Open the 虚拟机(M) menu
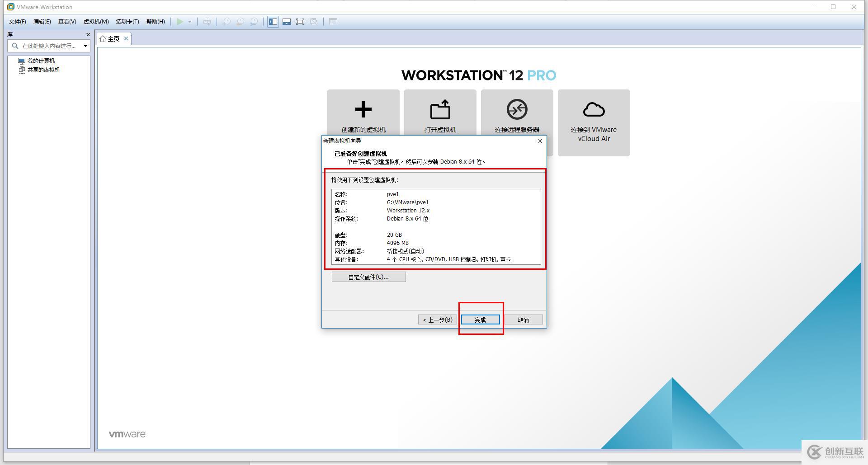Viewport: 868px width, 465px height. 96,21
